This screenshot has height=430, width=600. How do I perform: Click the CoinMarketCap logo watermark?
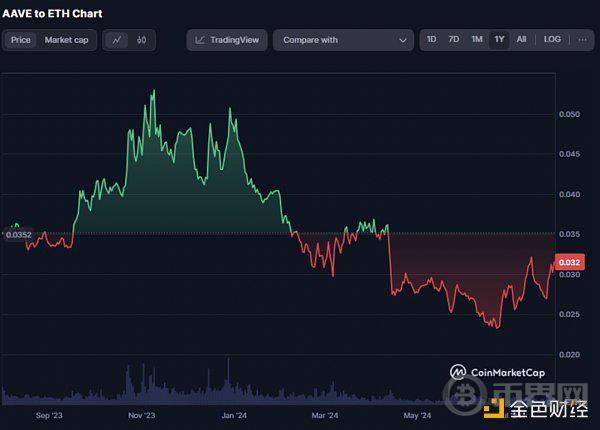click(501, 371)
